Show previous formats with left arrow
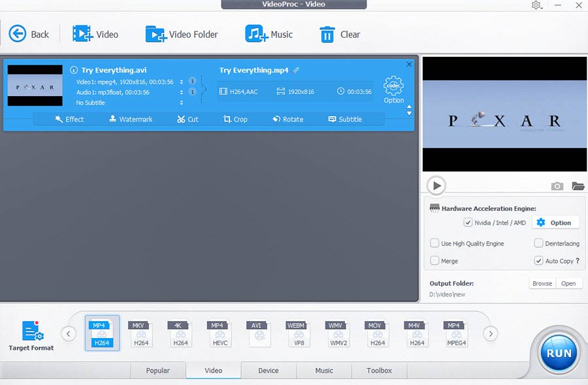The height and width of the screenshot is (385, 588). tap(69, 333)
